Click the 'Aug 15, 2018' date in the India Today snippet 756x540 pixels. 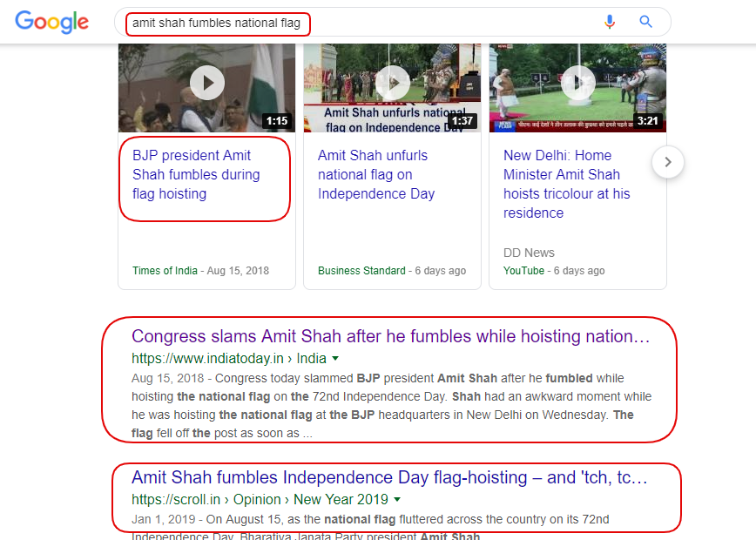click(x=168, y=378)
